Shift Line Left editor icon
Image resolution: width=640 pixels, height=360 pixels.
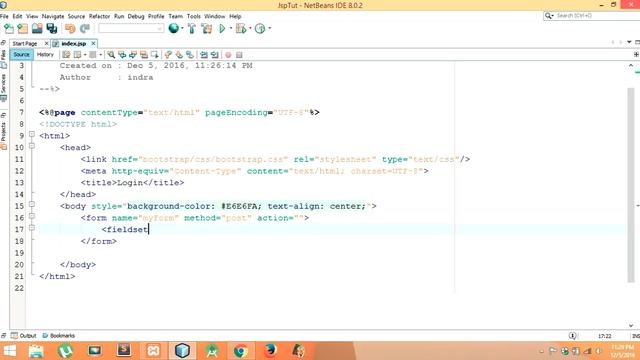tap(204, 55)
